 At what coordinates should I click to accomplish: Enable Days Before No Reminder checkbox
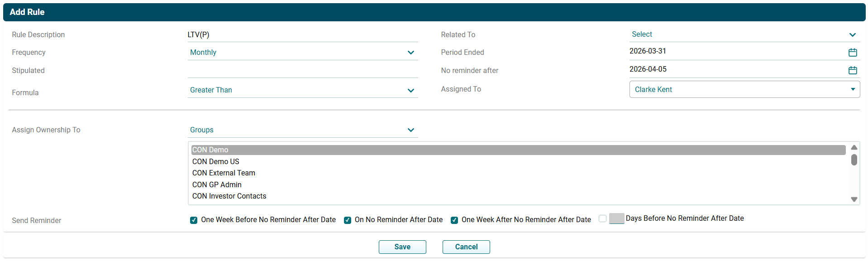[x=602, y=218]
